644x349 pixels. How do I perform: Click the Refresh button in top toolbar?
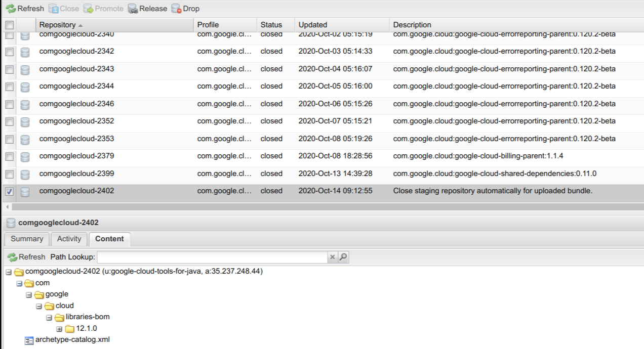pyautogui.click(x=25, y=9)
